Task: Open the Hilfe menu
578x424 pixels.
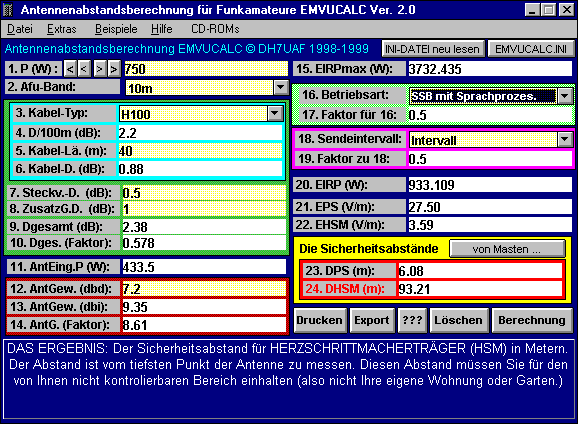Action: pyautogui.click(x=161, y=29)
